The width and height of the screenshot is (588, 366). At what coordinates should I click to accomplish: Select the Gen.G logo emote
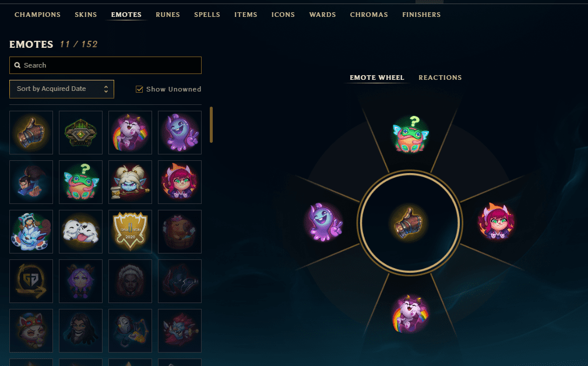tap(31, 281)
